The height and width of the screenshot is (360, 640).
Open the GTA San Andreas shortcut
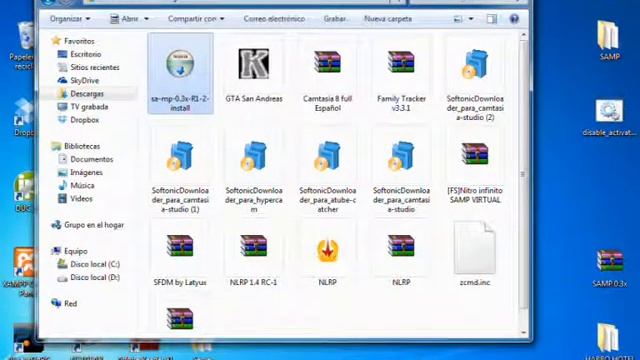pyautogui.click(x=253, y=74)
